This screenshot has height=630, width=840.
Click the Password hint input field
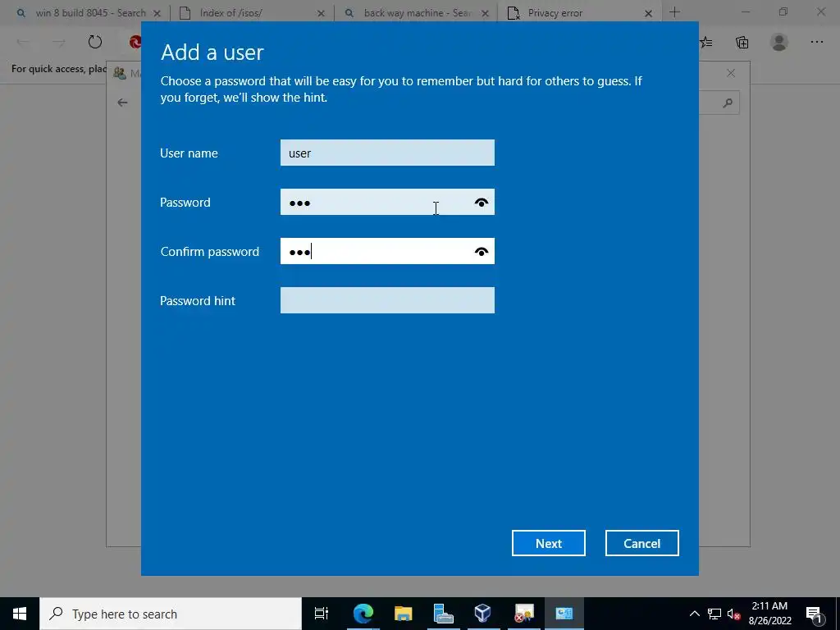pos(387,300)
